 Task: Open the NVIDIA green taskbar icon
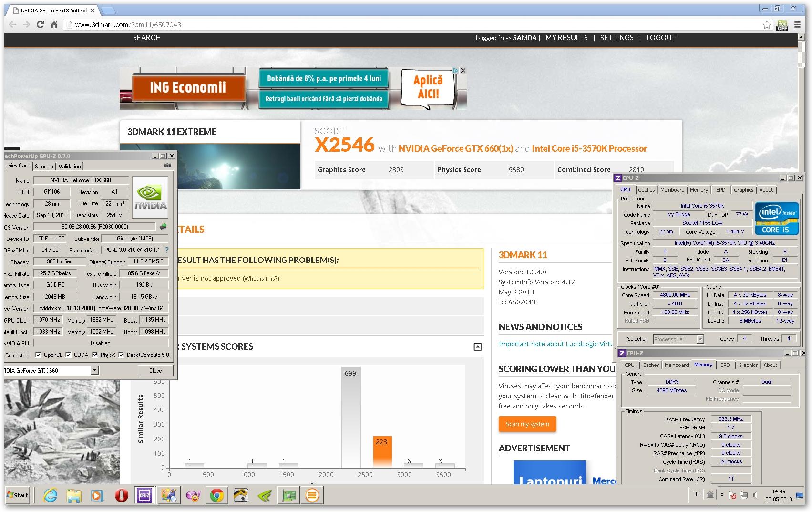265,495
